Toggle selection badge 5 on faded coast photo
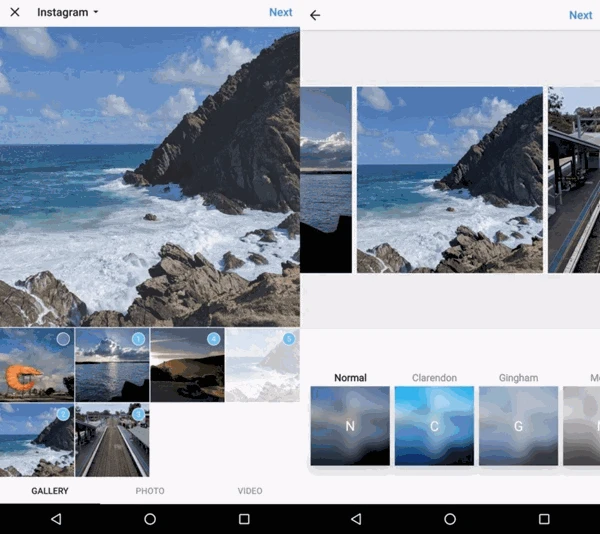Image resolution: width=600 pixels, height=534 pixels. (289, 340)
